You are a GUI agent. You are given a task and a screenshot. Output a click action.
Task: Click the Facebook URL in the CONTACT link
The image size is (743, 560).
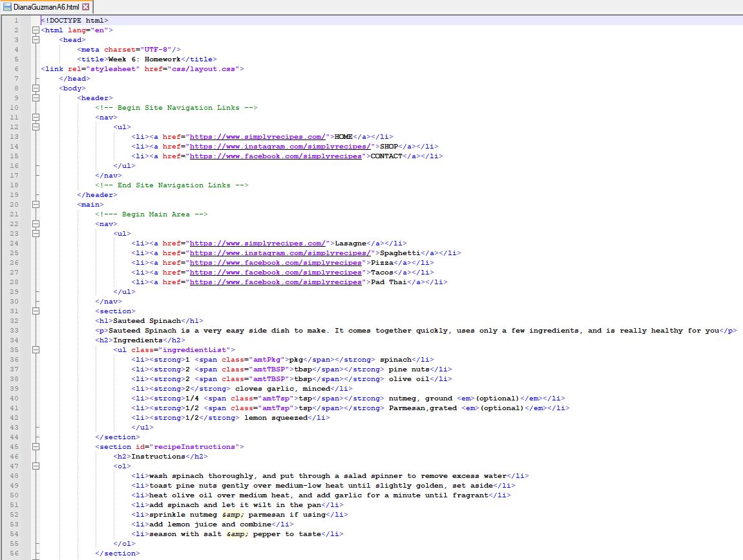pyautogui.click(x=275, y=156)
